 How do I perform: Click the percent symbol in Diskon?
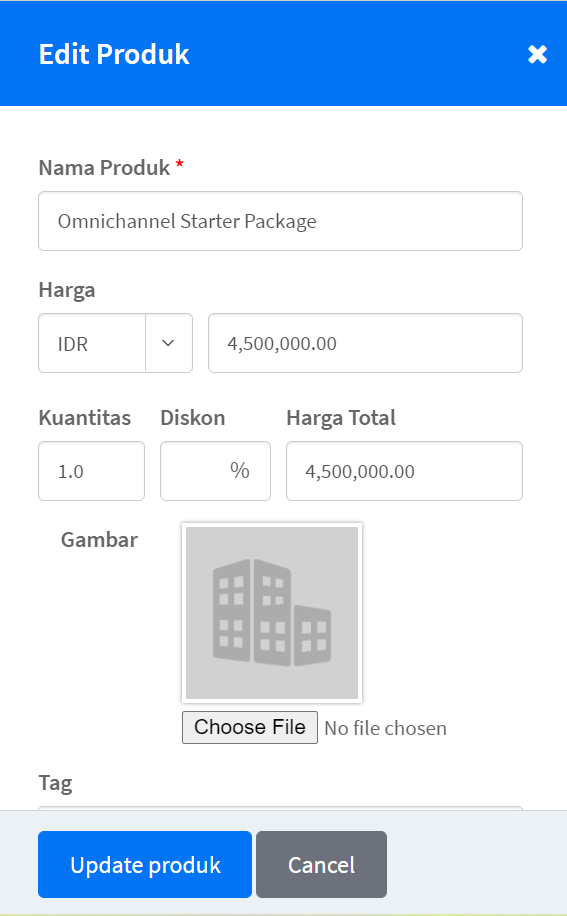tap(239, 470)
